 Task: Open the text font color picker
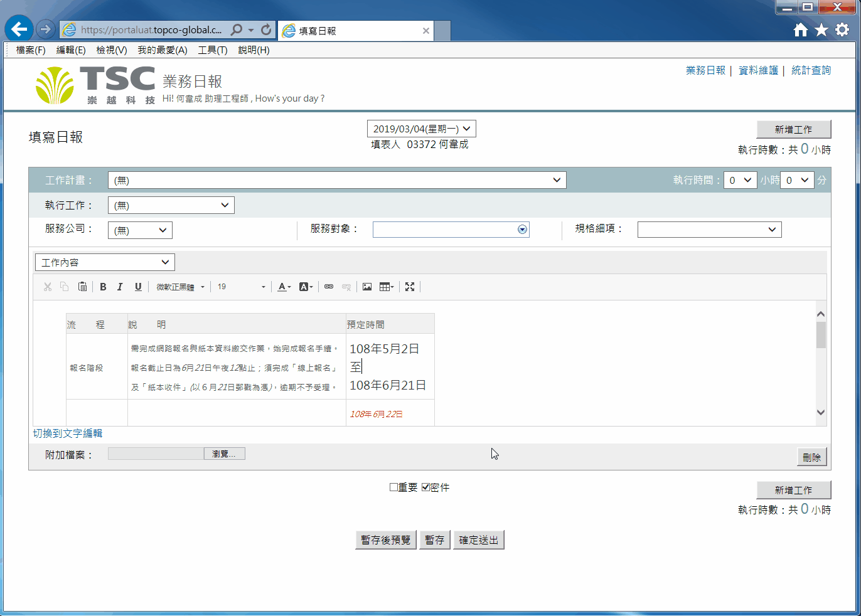click(284, 287)
